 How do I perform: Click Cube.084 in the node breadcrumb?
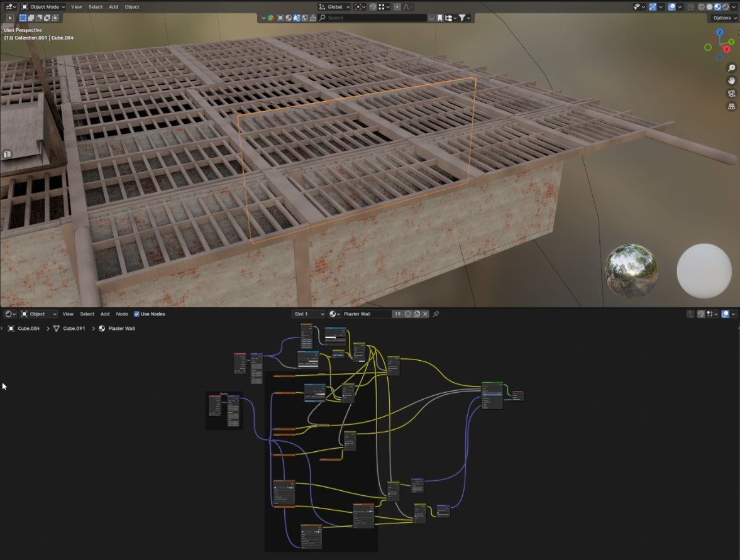click(x=28, y=328)
